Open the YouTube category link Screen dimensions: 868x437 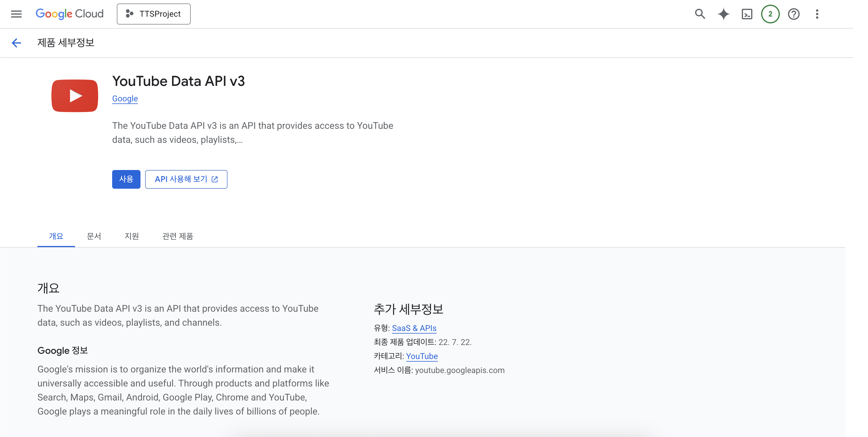click(x=422, y=356)
